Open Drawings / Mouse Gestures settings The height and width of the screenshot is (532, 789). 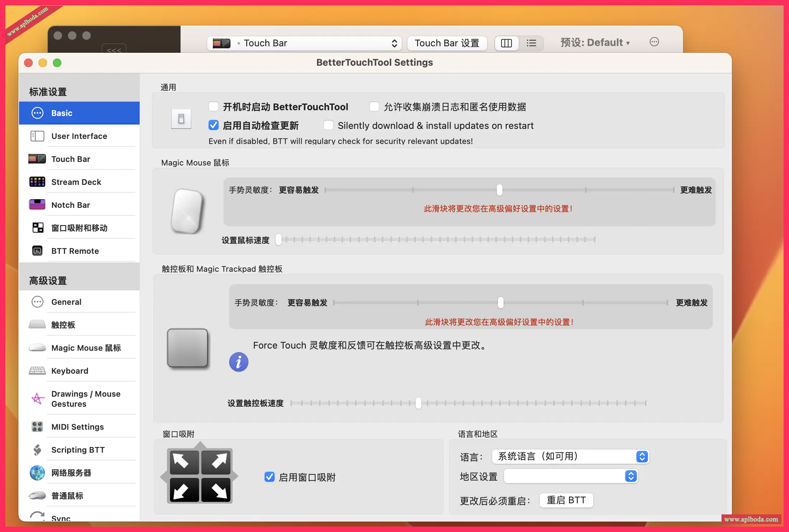tap(79, 399)
